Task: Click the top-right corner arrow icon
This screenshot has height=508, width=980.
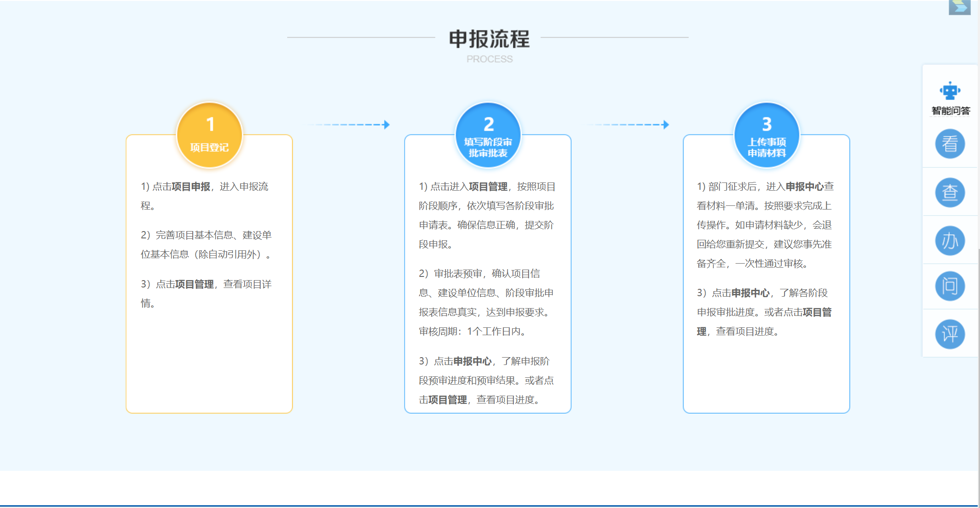Action: click(x=959, y=7)
